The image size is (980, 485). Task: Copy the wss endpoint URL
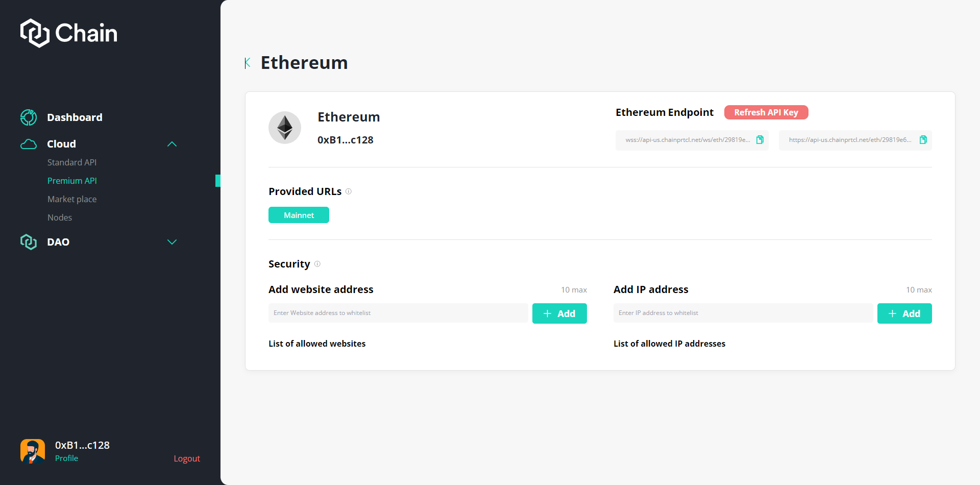tap(759, 140)
